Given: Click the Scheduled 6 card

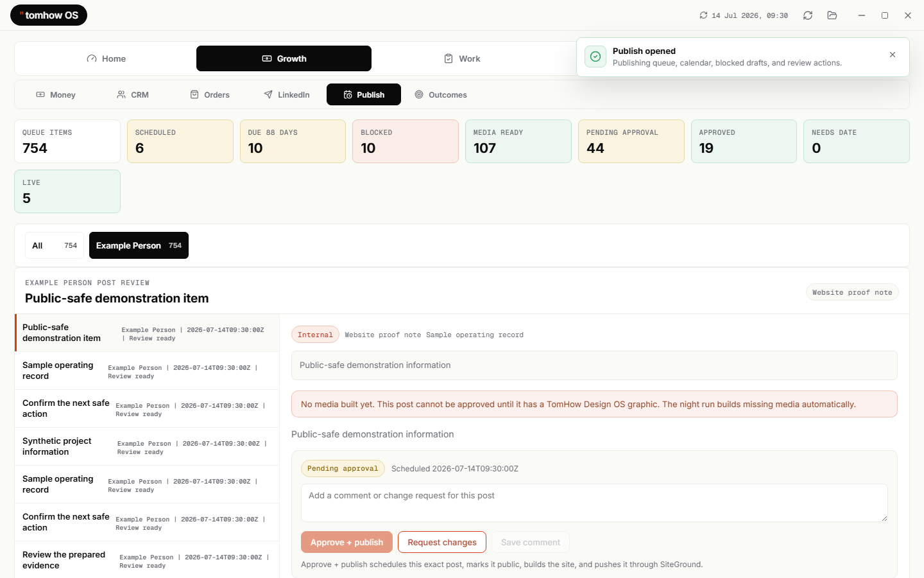Looking at the screenshot, I should (x=180, y=141).
